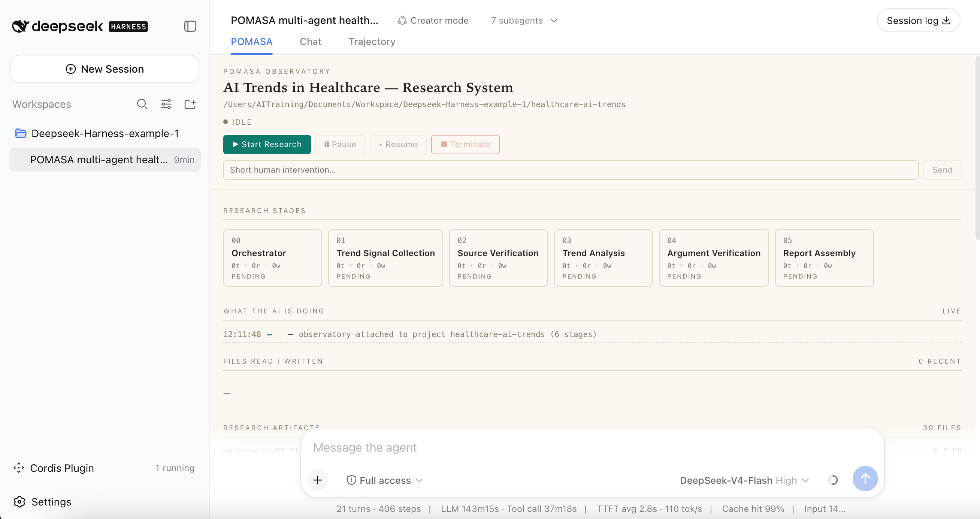Viewport: 980px width, 519px height.
Task: Click the loading spinner icon
Action: 833,480
